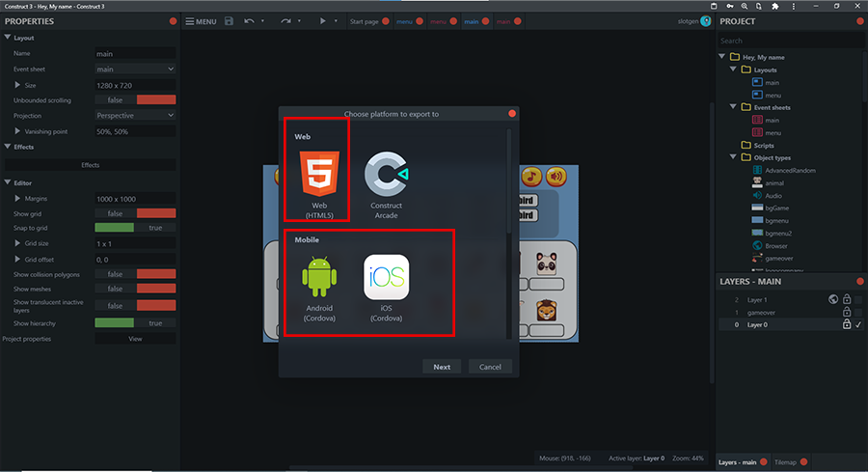This screenshot has width=868, height=472.
Task: Expand the Vanishing point property
Action: coord(17,131)
